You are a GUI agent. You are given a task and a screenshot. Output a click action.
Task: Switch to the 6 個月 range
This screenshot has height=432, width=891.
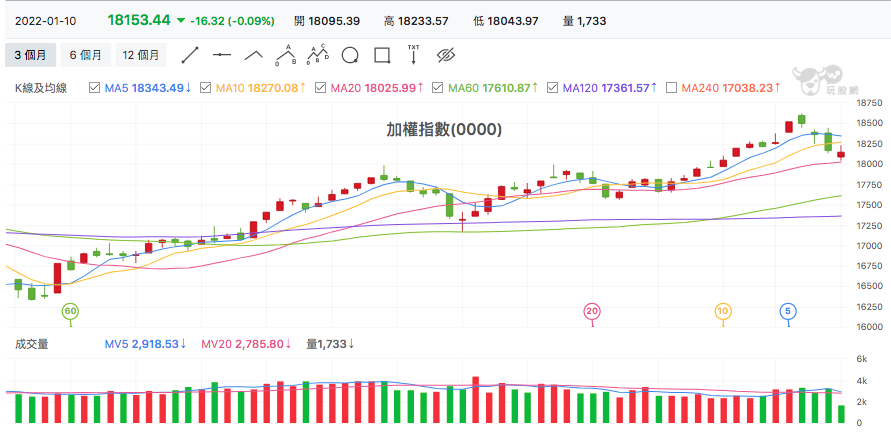coord(86,55)
